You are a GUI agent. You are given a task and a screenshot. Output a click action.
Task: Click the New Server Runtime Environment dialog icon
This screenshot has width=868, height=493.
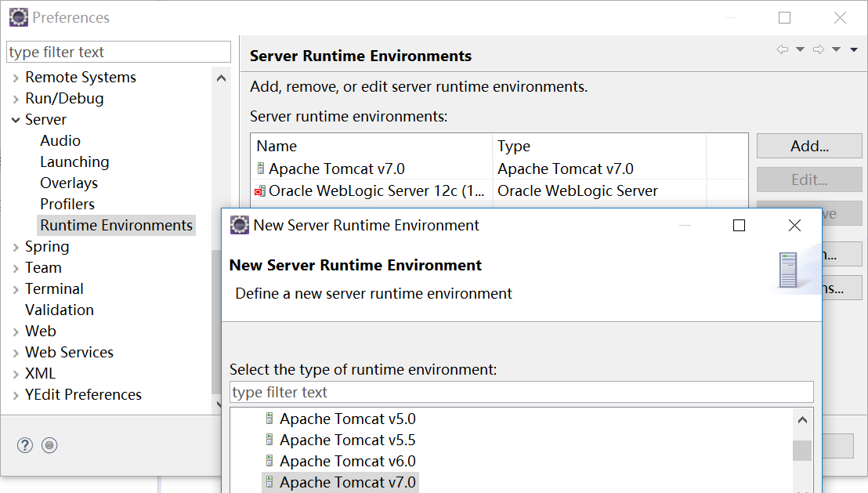click(239, 225)
